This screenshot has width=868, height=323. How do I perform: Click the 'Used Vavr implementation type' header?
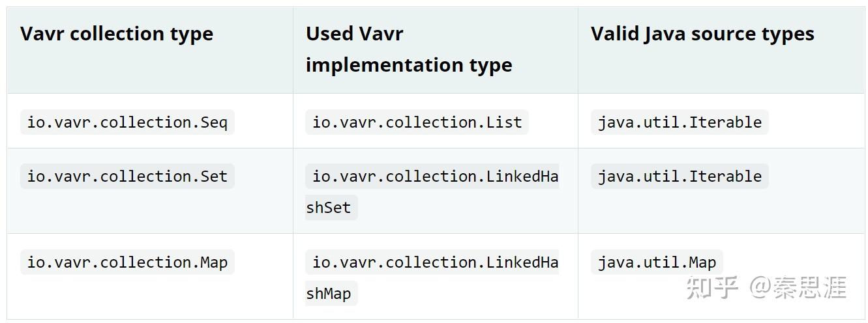(x=409, y=49)
